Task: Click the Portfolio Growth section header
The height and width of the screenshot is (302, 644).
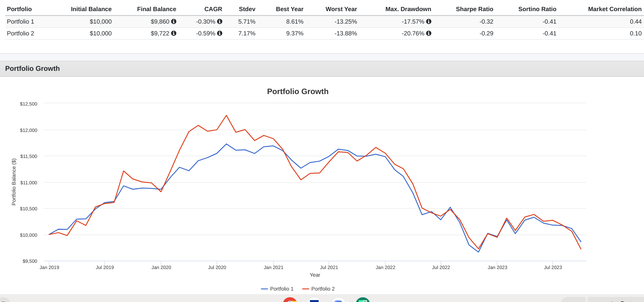Action: pos(32,69)
